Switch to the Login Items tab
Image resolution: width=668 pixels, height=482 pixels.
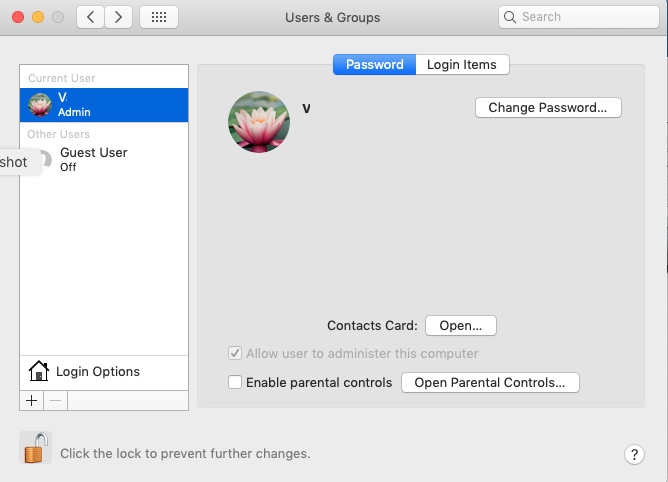pos(461,64)
